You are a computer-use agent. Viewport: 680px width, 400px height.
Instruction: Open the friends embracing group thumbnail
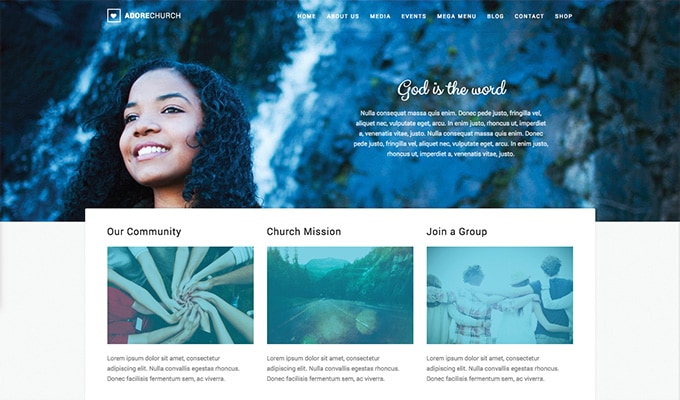(500, 295)
